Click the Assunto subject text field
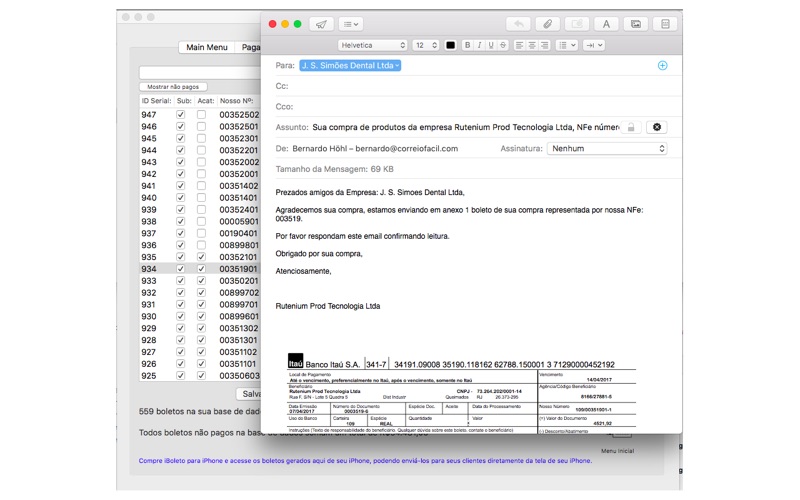Viewport: 800px width, 500px height. 465,127
